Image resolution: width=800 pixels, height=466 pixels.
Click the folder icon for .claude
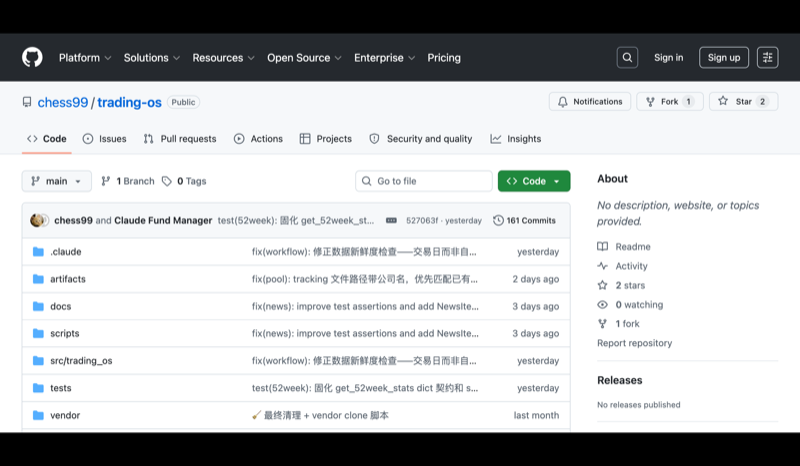[38, 252]
